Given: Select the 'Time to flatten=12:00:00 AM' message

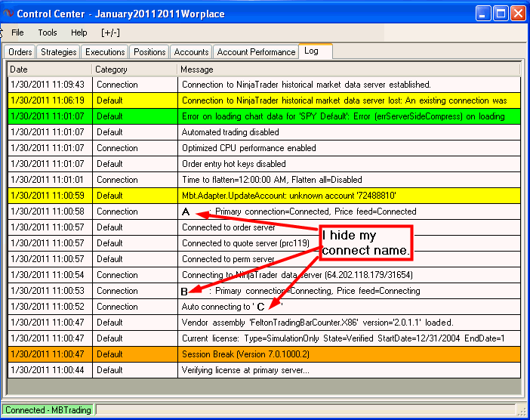Looking at the screenshot, I should (x=349, y=180).
